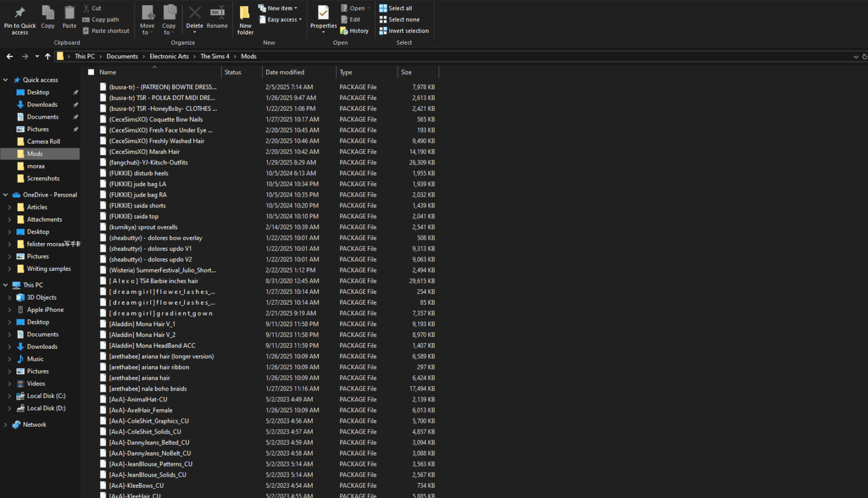868x498 pixels.
Task: Expand the Local Disk (C:) tree node
Action: point(9,396)
